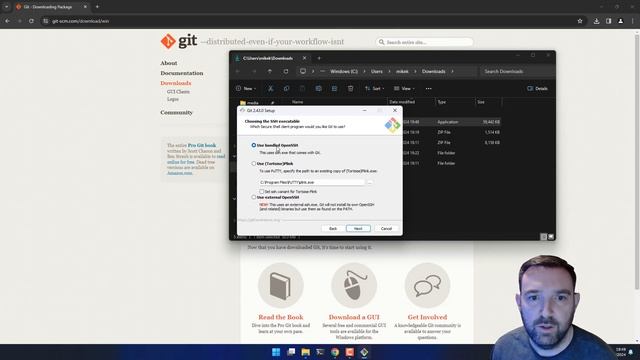Use the Copy icon in Explorer toolbar
The image size is (640, 360).
click(287, 89)
